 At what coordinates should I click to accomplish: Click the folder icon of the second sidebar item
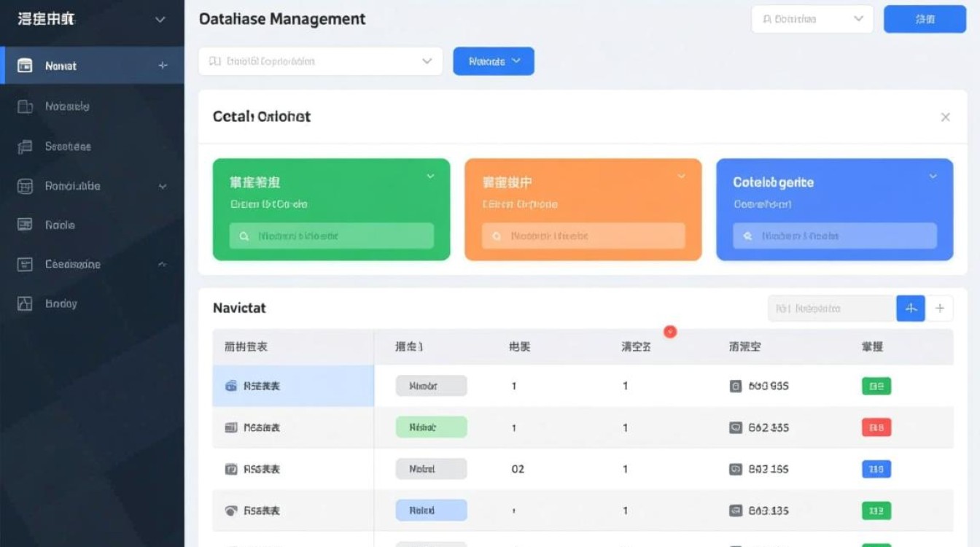[x=25, y=106]
